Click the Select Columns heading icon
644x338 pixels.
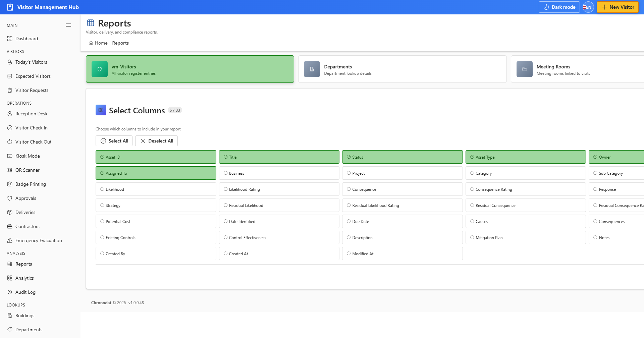click(101, 110)
